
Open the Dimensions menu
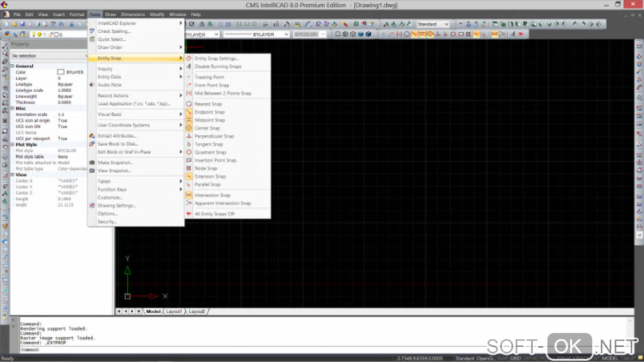[133, 15]
